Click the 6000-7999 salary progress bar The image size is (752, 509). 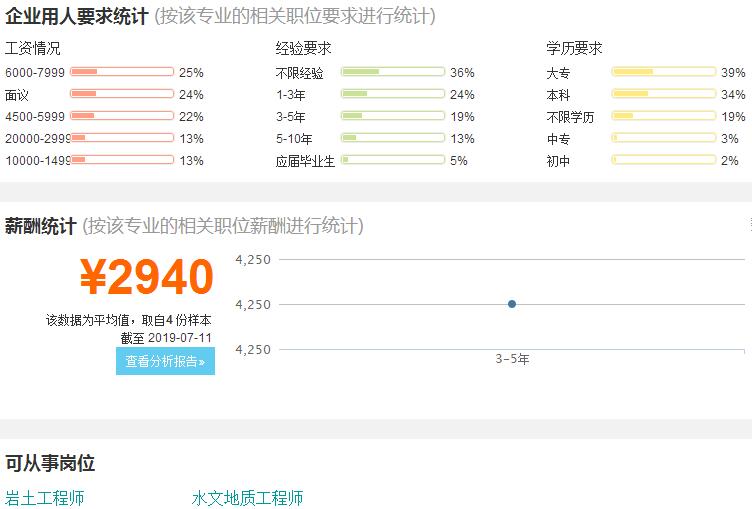[122, 72]
